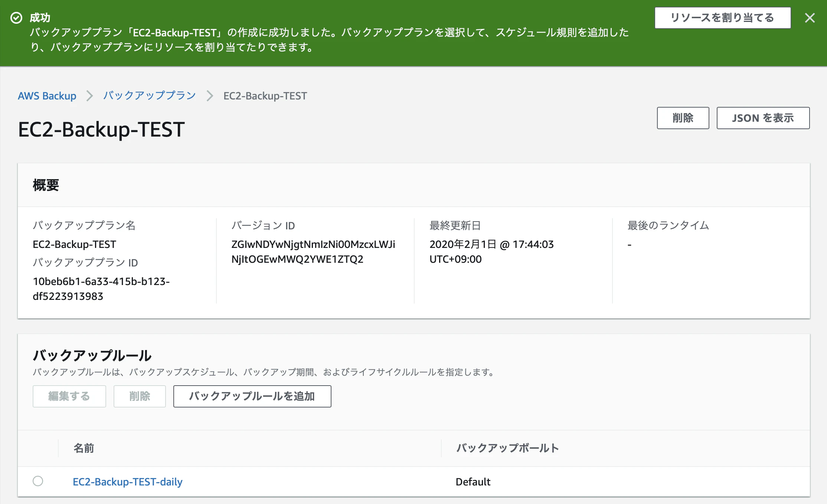Click the 削除 button in backup rules section
The height and width of the screenshot is (504, 827).
[140, 396]
